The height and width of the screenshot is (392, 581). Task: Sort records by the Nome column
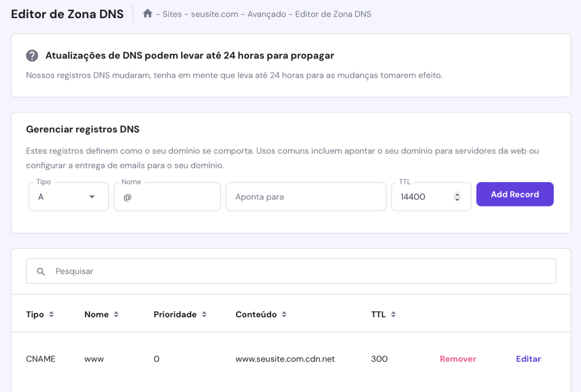[x=117, y=314]
